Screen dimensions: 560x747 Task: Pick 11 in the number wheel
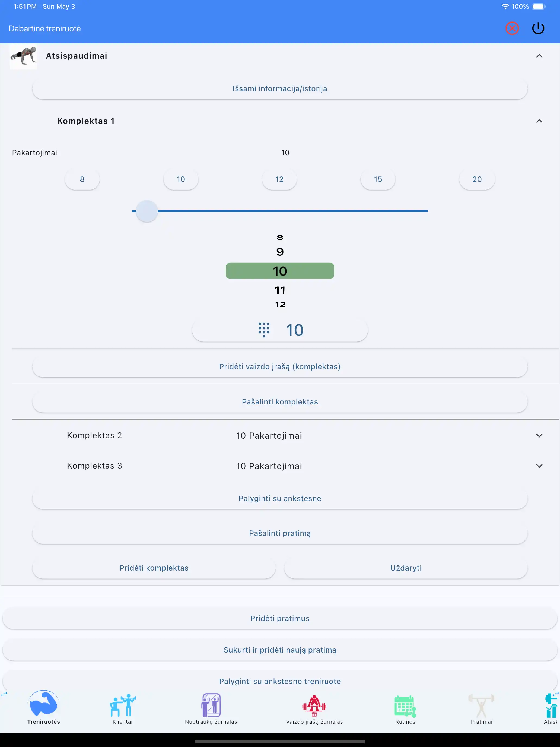click(x=280, y=290)
